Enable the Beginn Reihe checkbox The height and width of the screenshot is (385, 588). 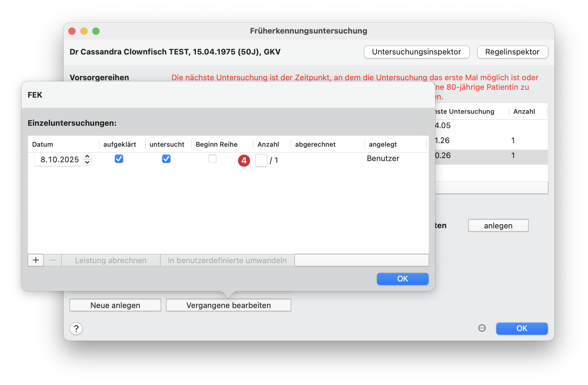tap(212, 159)
